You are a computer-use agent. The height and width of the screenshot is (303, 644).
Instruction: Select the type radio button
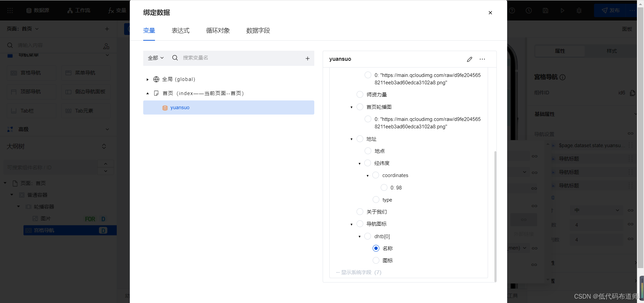(x=376, y=200)
